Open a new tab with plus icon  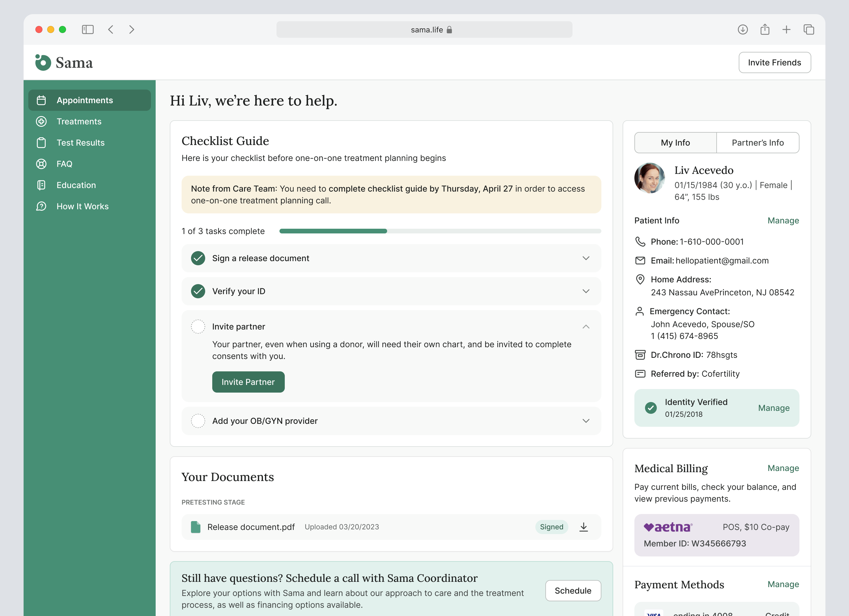787,29
